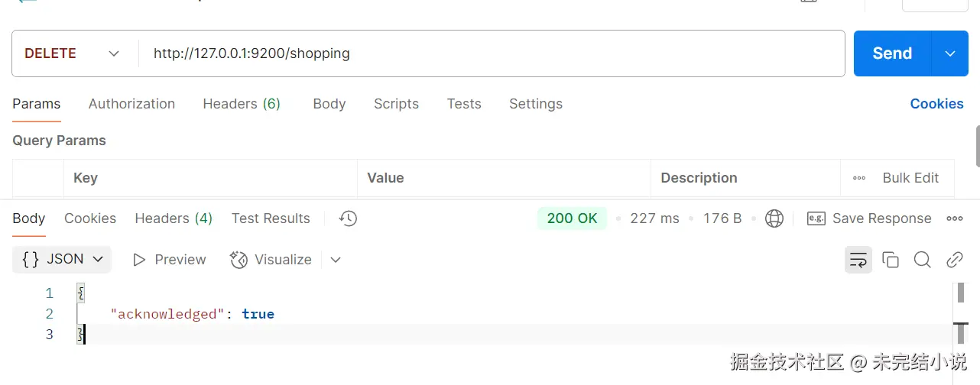Open more options beside Save Response
This screenshot has width=980, height=385.
[955, 218]
